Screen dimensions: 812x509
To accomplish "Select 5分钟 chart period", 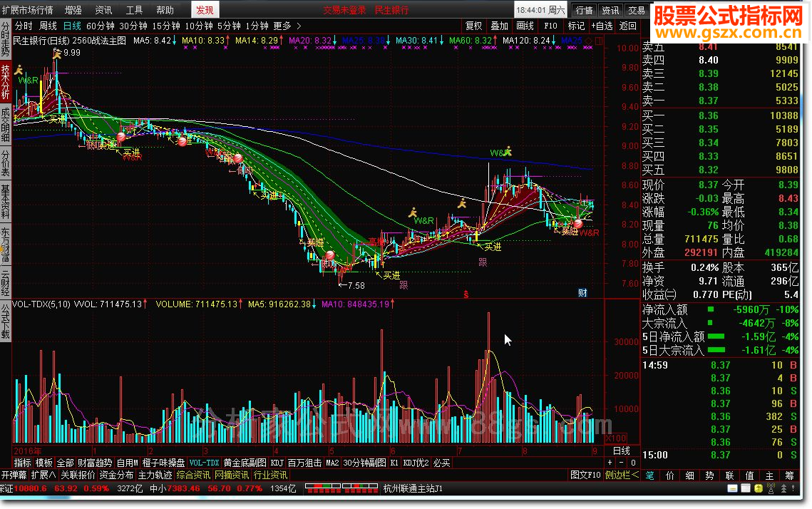I will 228,26.
